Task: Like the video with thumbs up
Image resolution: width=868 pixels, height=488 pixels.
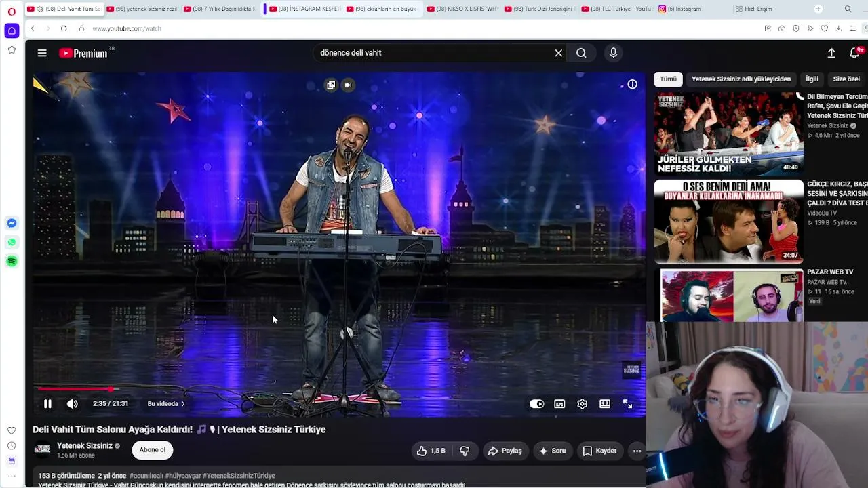Action: (431, 451)
